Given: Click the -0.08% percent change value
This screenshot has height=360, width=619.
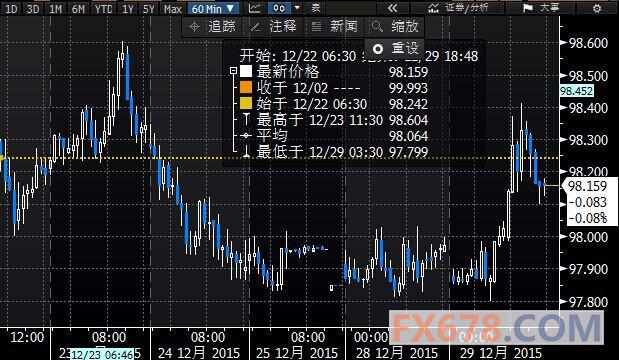Looking at the screenshot, I should [588, 218].
